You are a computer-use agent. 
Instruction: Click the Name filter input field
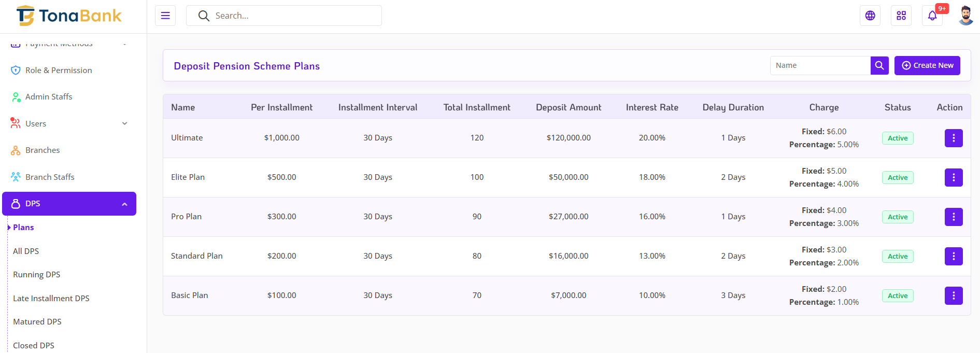pyautogui.click(x=820, y=65)
